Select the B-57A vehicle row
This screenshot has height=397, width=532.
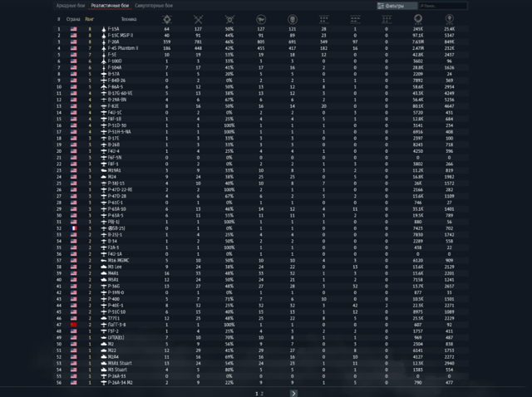tap(260, 74)
